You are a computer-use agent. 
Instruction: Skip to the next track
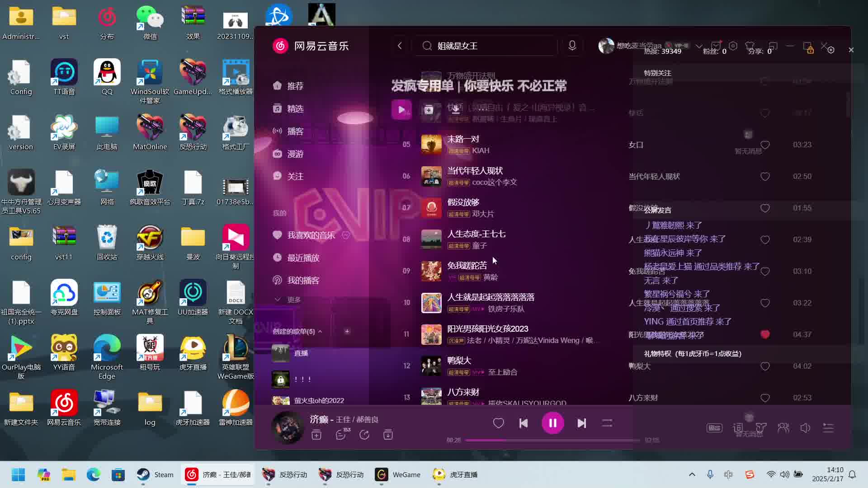click(x=582, y=423)
